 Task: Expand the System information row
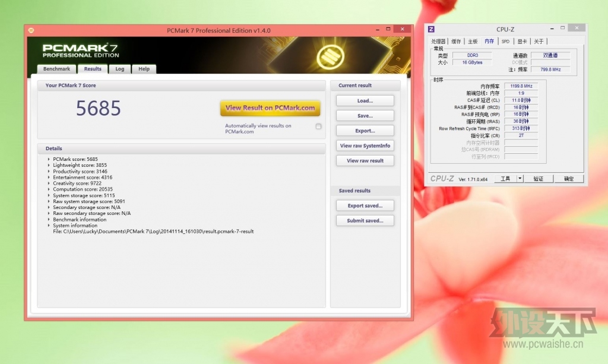pos(49,225)
